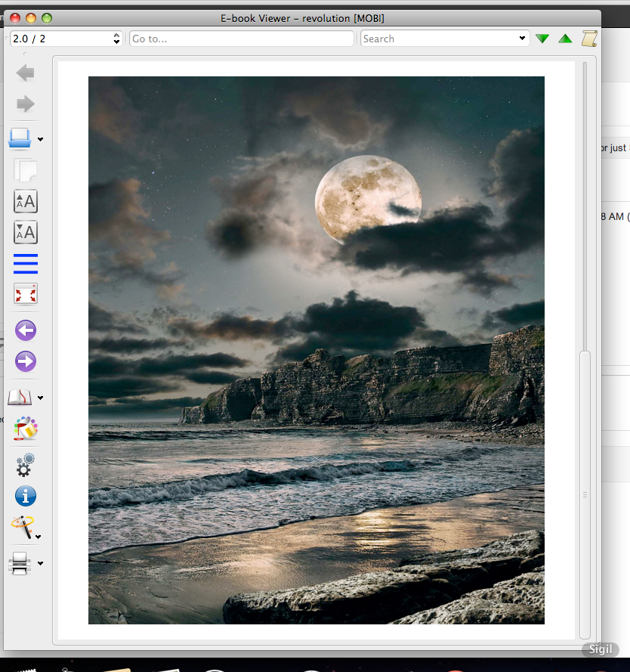Click the lookup wand icon
630x672 pixels.
(x=22, y=527)
